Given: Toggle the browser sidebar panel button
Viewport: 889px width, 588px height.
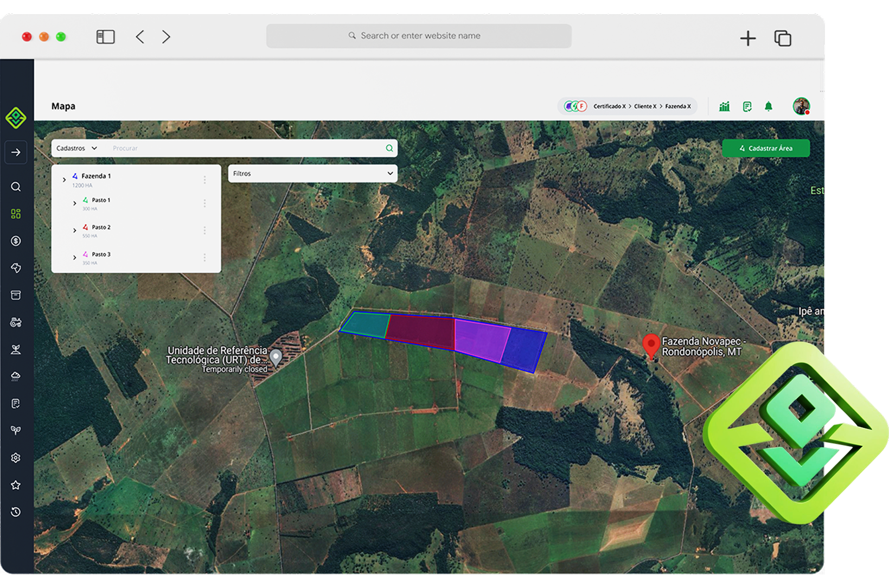Looking at the screenshot, I should pos(105,37).
